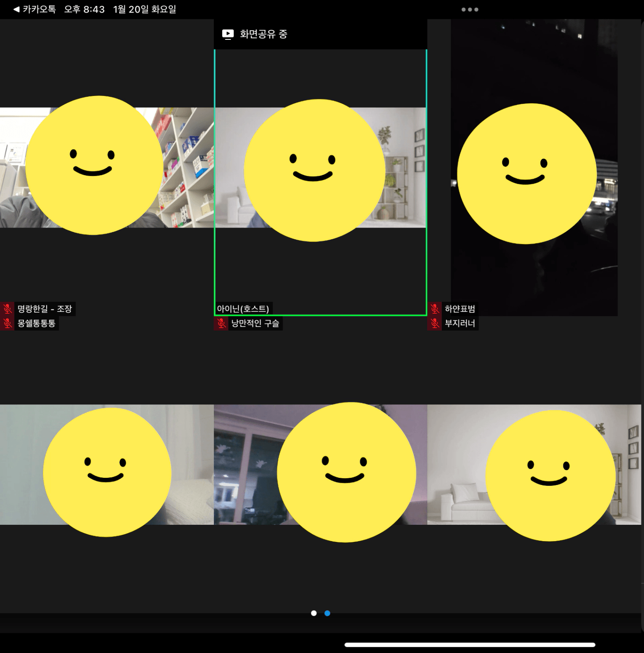Tap muted mic icon beside 낭만적인 구슬

tap(221, 323)
